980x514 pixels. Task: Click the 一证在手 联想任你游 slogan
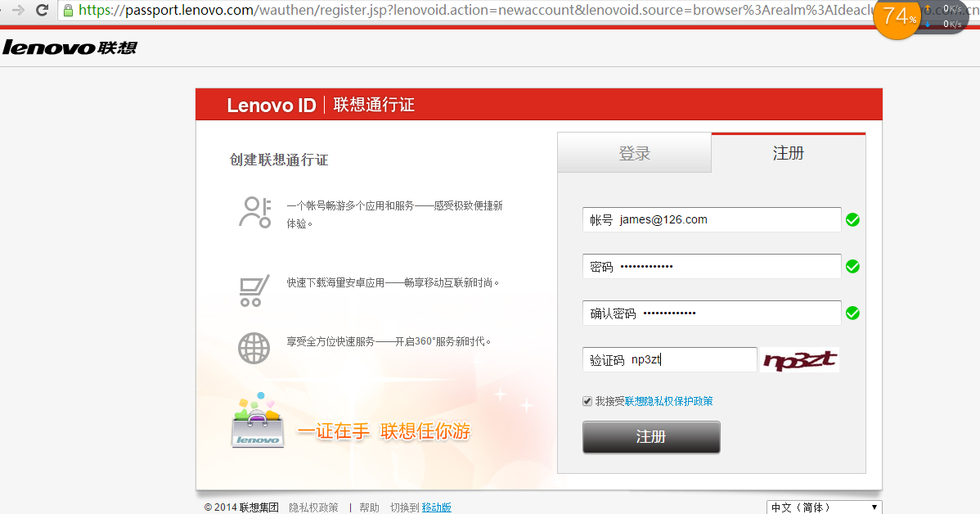[x=384, y=431]
